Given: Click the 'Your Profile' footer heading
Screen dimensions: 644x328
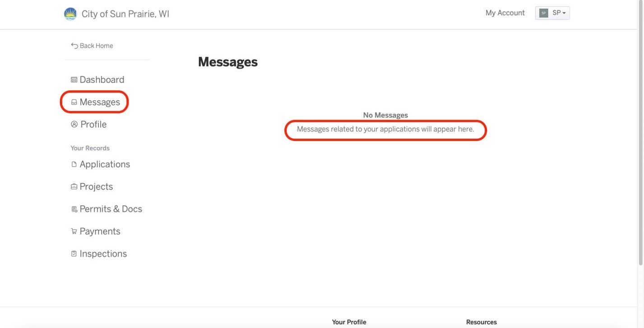Looking at the screenshot, I should tap(349, 322).
